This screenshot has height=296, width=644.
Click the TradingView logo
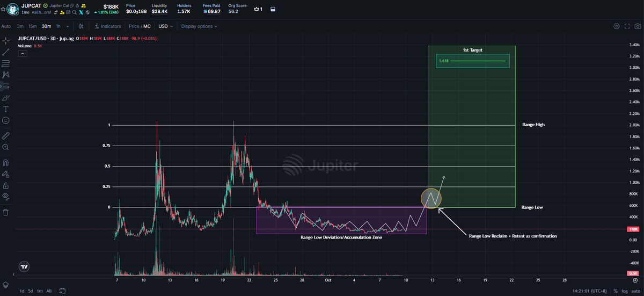tap(24, 265)
